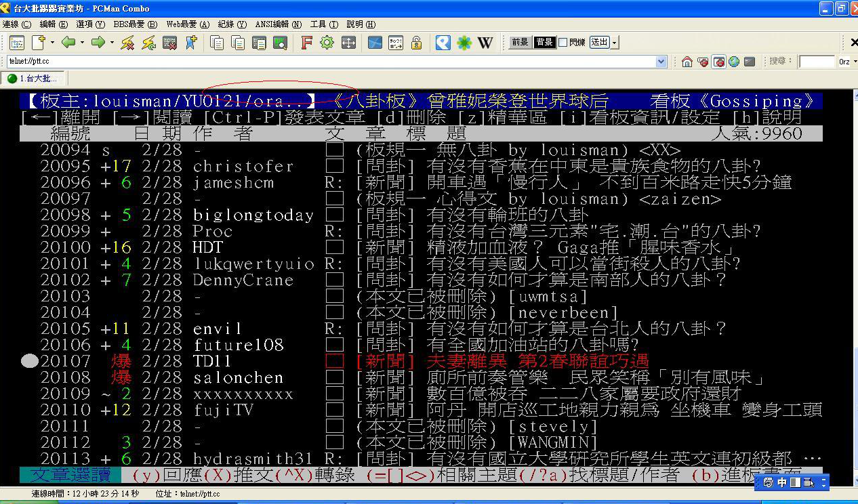
Task: Click the globe icon beside address bar
Action: pyautogui.click(x=734, y=62)
